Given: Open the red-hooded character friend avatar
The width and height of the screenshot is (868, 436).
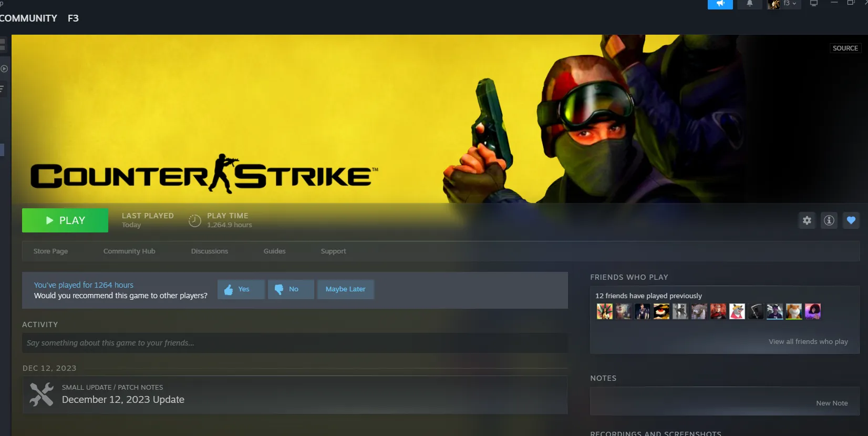Looking at the screenshot, I should pyautogui.click(x=718, y=311).
